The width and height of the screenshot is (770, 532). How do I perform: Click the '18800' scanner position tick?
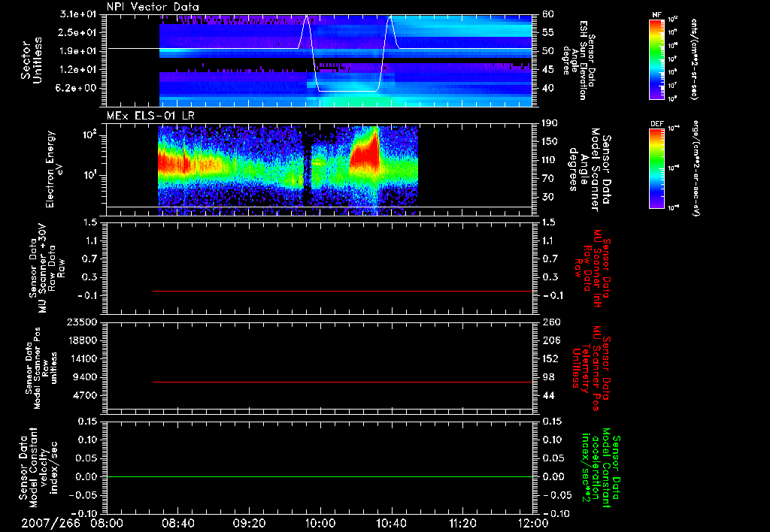click(82, 340)
